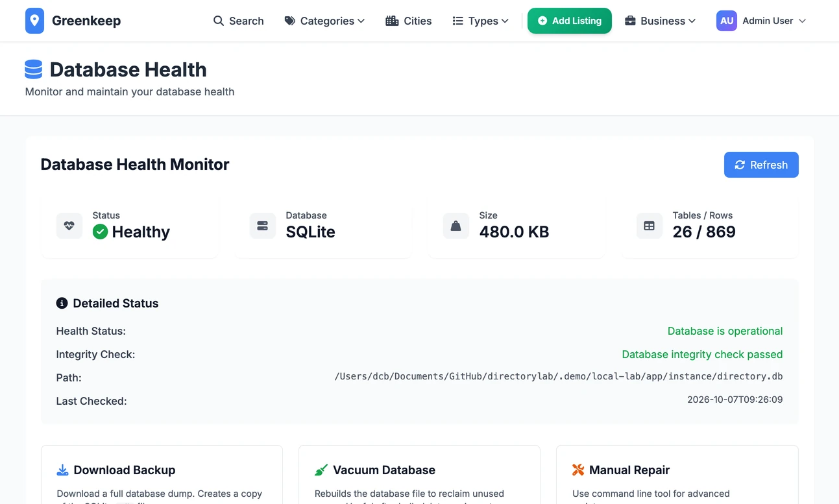Expand the Categories dropdown chevron

361,21
